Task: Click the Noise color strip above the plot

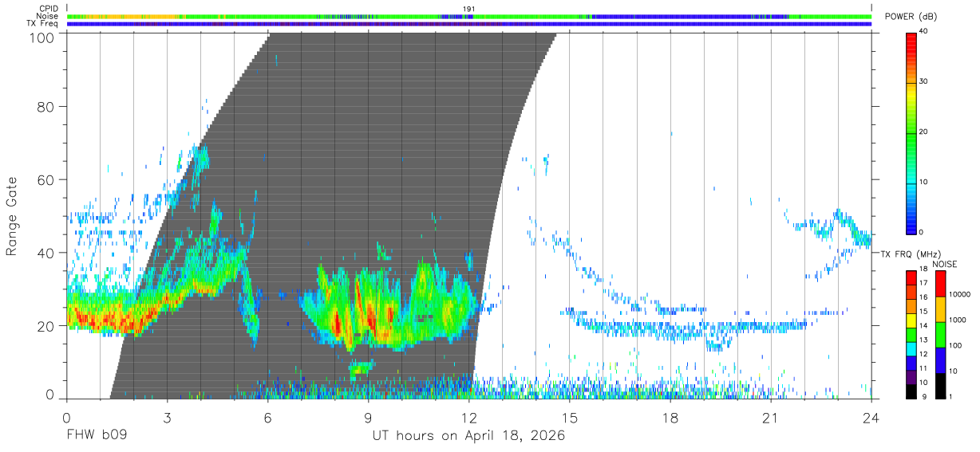Action: 469,16
